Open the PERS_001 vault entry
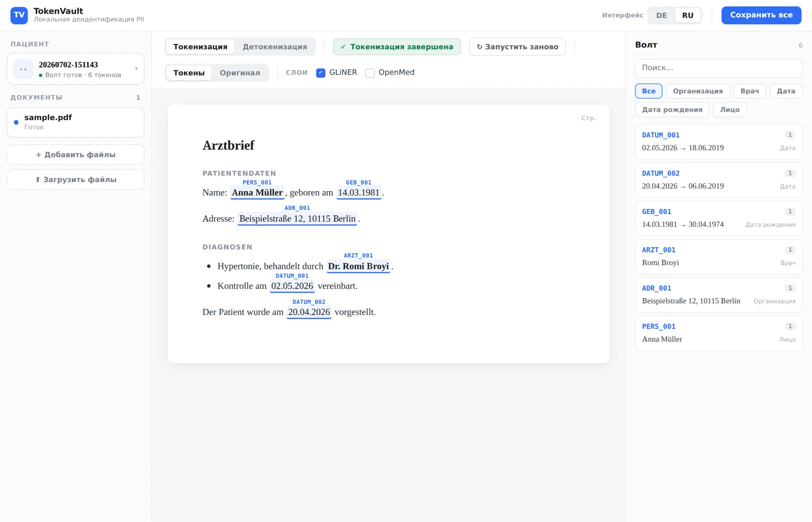This screenshot has width=812, height=522. point(719,333)
